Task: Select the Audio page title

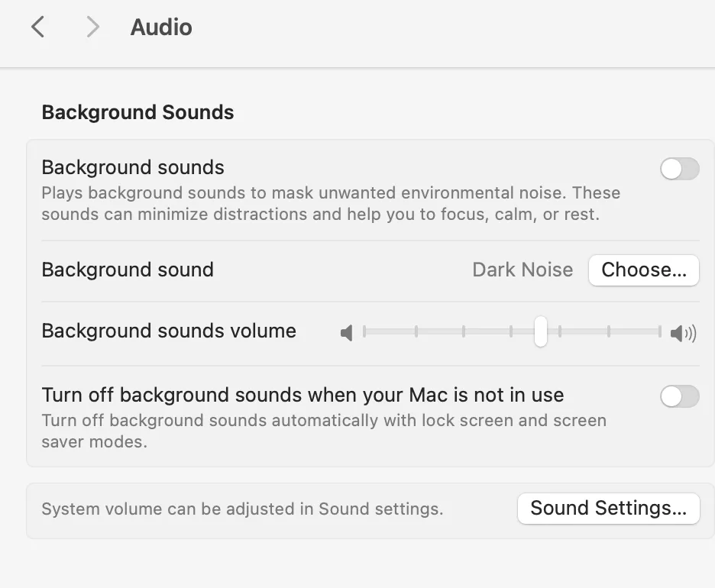Action: coord(160,27)
